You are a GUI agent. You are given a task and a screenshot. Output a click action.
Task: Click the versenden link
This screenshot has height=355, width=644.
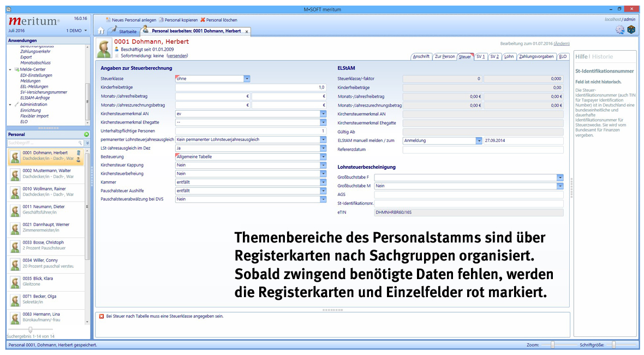[177, 56]
